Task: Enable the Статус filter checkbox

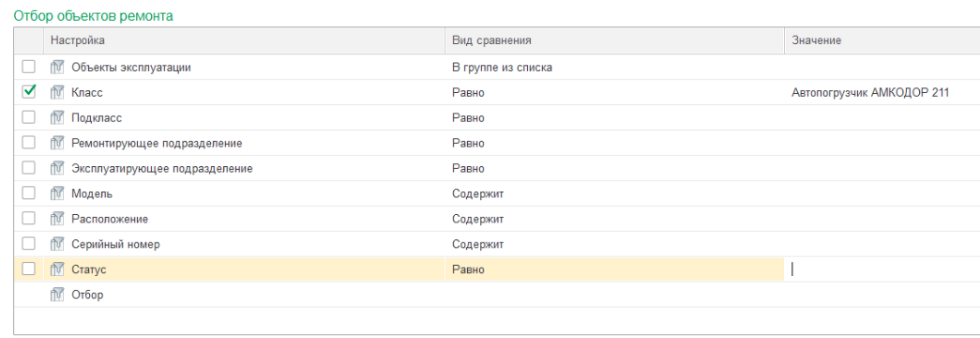Action: pyautogui.click(x=29, y=269)
